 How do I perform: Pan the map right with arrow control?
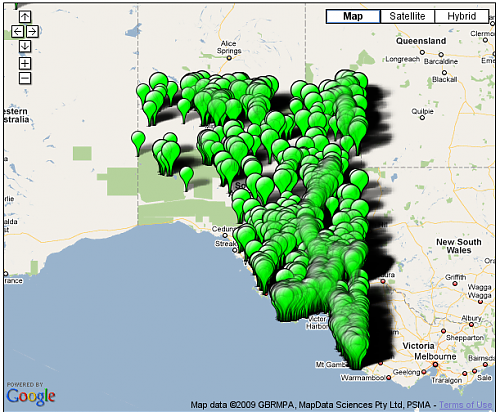(x=32, y=32)
